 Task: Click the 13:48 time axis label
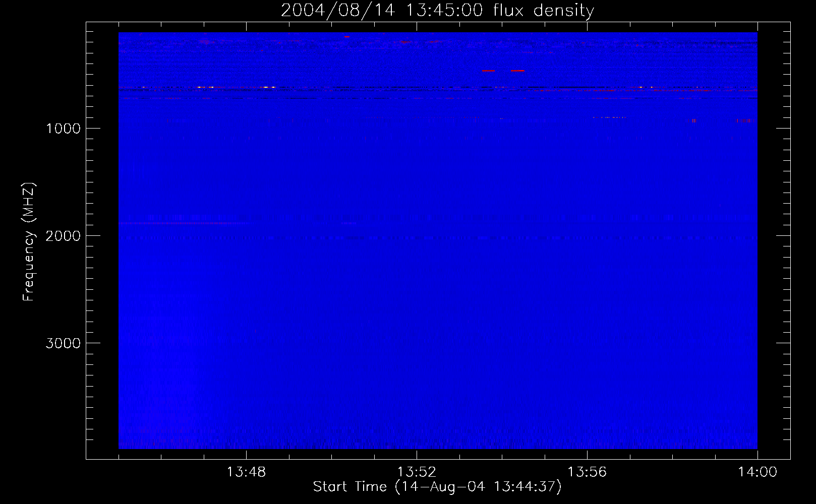coord(246,472)
